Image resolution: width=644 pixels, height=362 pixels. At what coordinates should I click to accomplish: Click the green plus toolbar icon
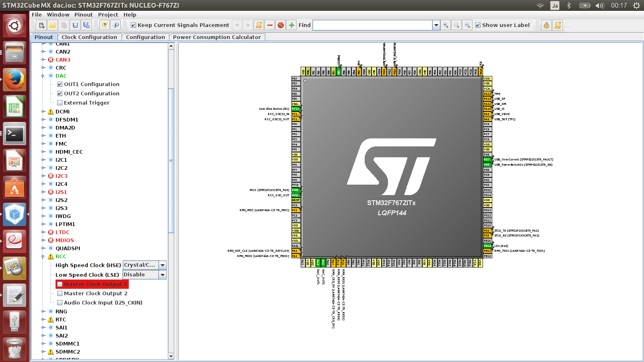[x=292, y=25]
